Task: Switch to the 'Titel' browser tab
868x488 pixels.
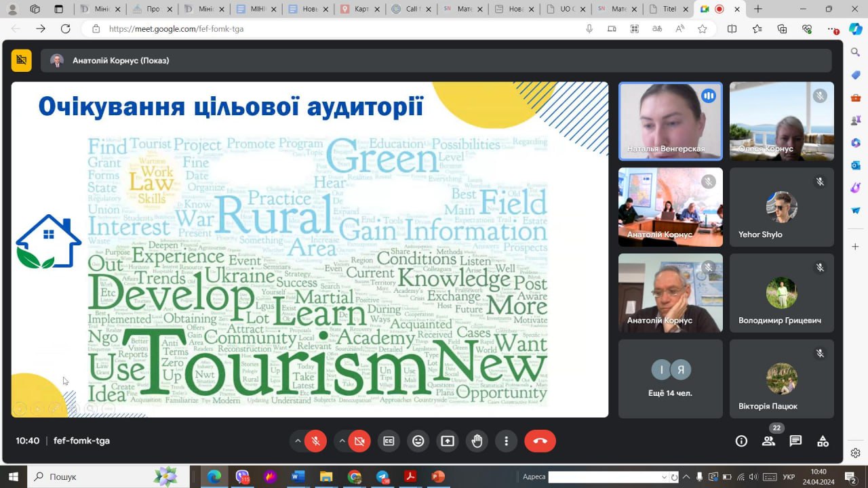Action: point(668,9)
